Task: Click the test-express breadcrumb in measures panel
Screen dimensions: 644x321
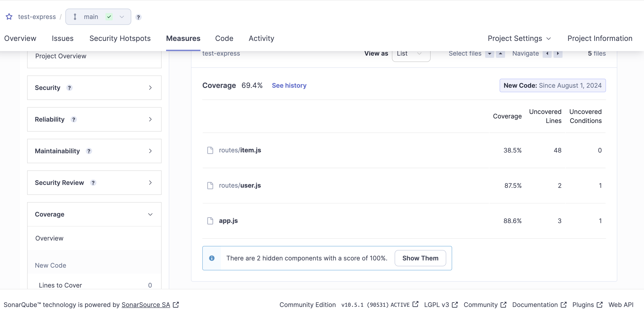Action: 221,53
